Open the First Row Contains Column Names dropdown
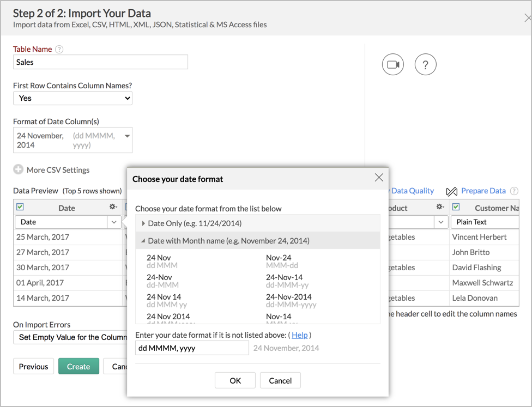 pyautogui.click(x=72, y=98)
